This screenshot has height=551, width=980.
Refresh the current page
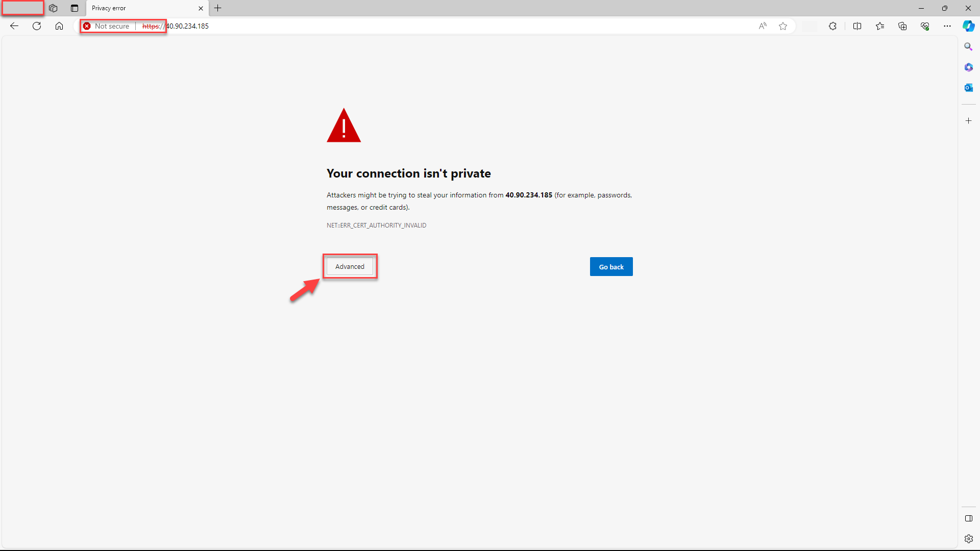(x=36, y=26)
